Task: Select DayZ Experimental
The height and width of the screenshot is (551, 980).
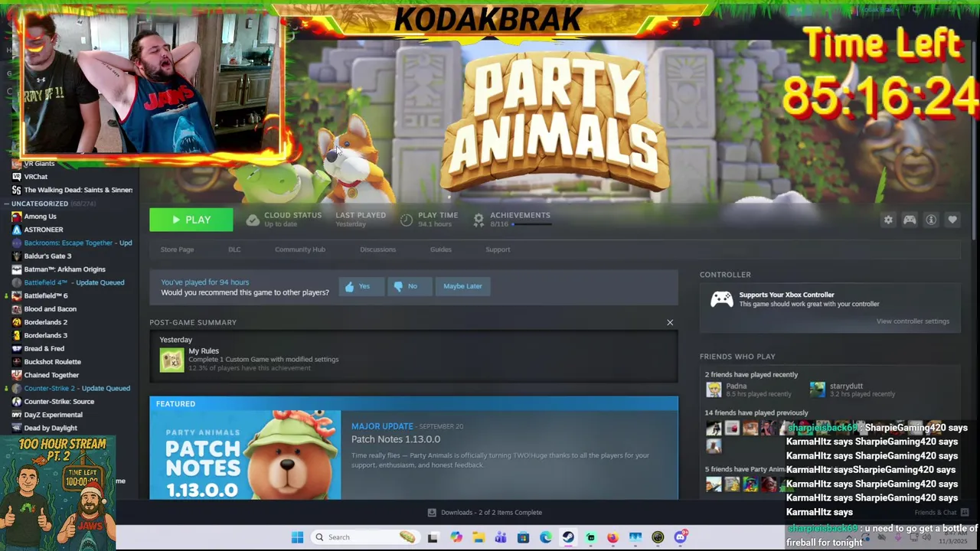Action: click(53, 415)
